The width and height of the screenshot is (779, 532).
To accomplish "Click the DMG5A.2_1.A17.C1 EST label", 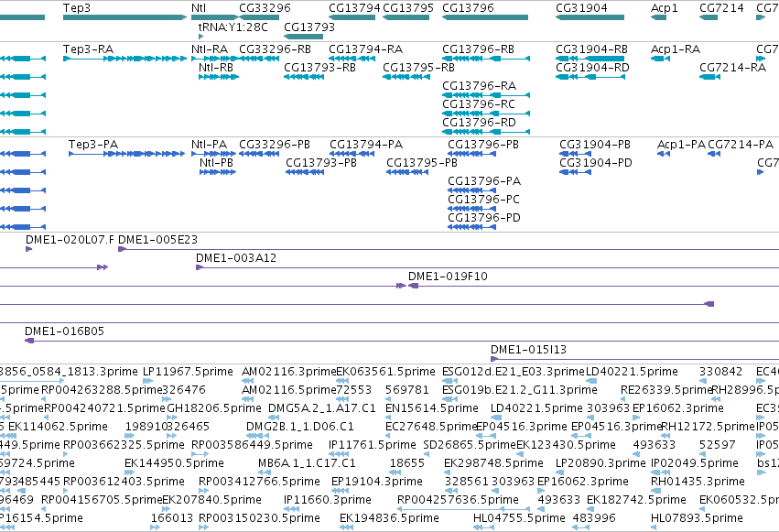I will coord(322,408).
